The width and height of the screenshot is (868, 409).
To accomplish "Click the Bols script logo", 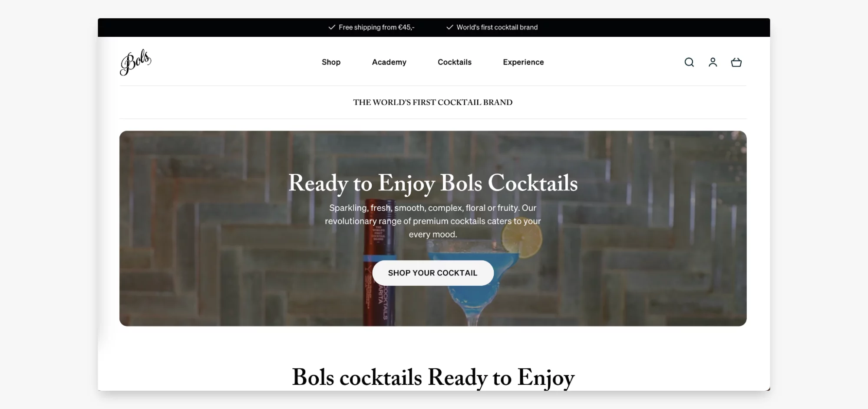I will point(135,62).
